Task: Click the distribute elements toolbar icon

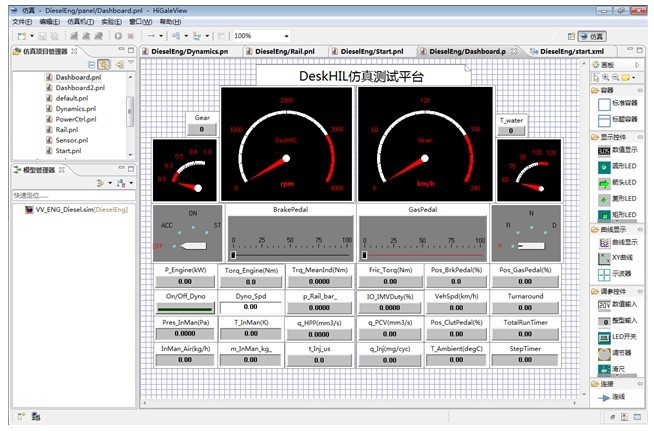Action: (x=196, y=36)
